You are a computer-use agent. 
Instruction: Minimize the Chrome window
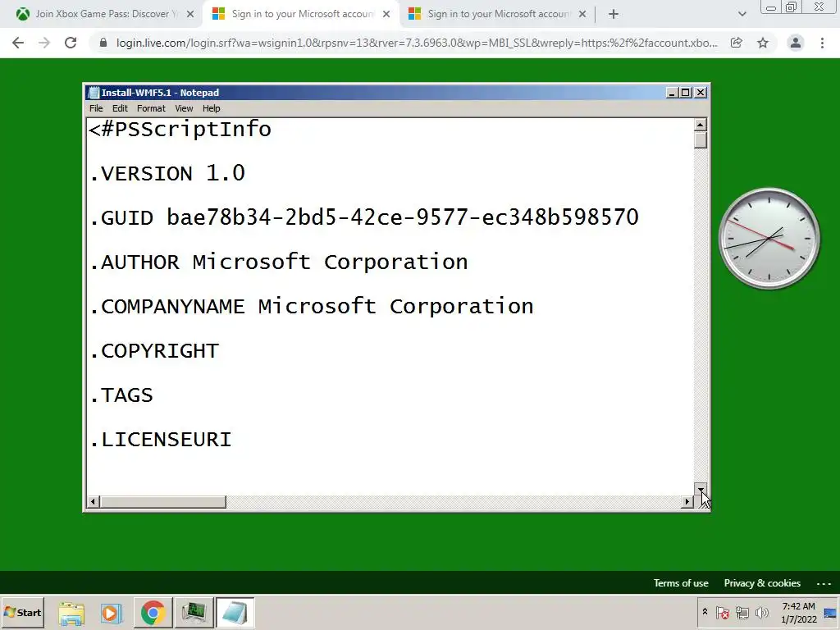tap(771, 7)
